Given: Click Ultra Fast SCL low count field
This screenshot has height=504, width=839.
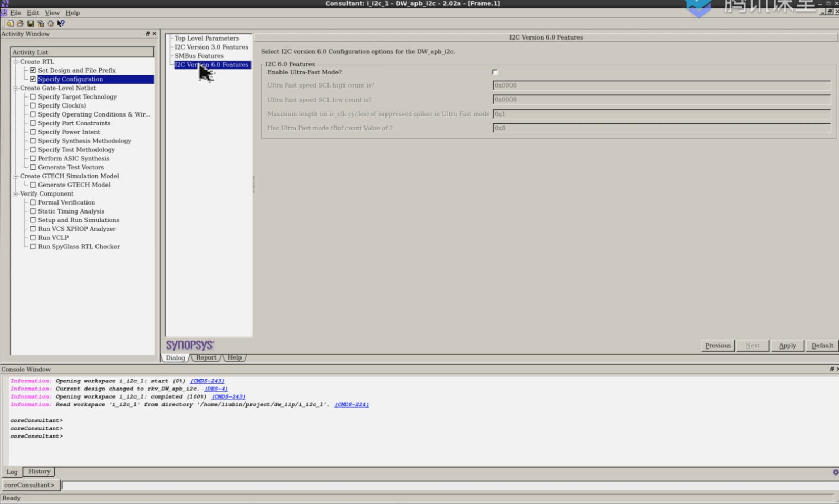Looking at the screenshot, I should pyautogui.click(x=661, y=100).
